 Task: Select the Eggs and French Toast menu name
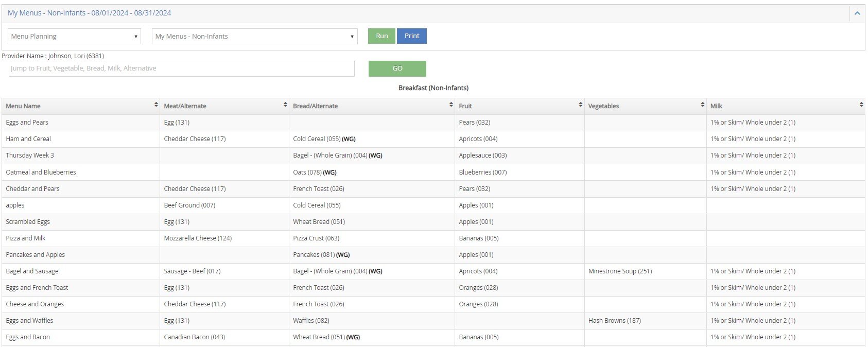[x=37, y=288]
